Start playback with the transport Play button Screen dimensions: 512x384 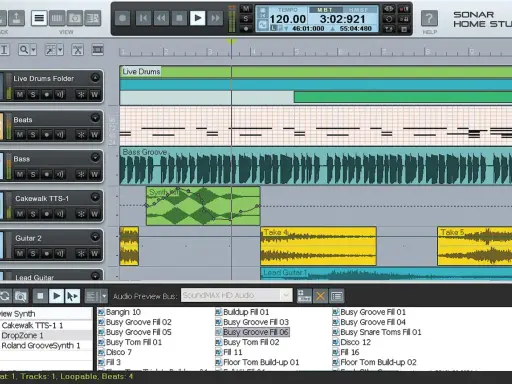pos(197,18)
